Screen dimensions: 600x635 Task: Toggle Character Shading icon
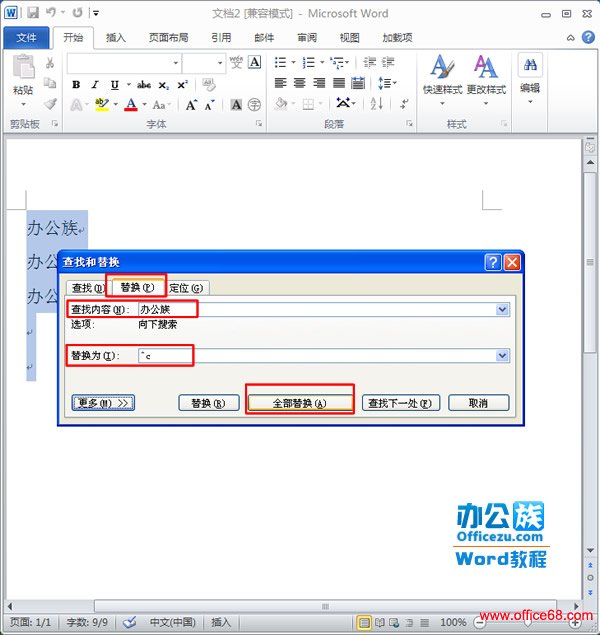236,105
